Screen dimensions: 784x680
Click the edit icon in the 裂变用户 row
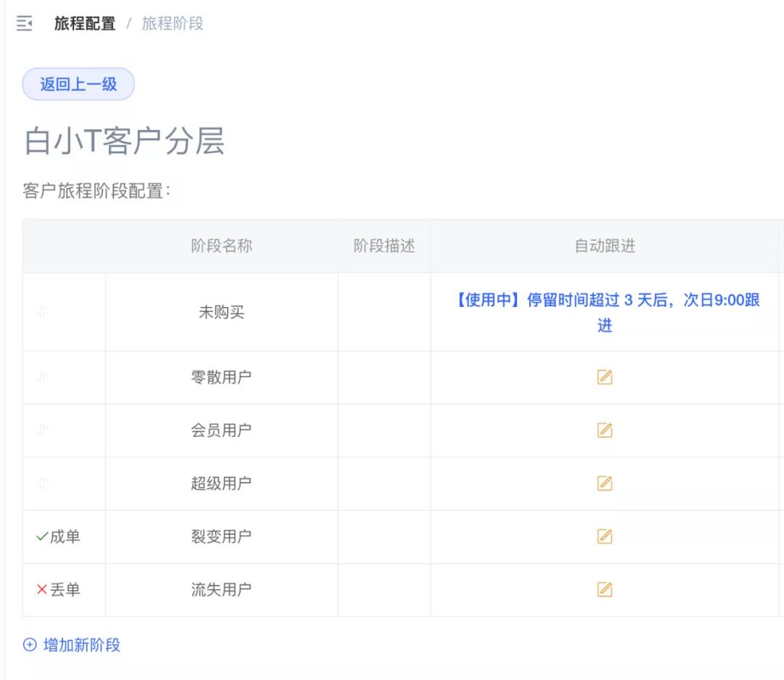[x=605, y=536]
